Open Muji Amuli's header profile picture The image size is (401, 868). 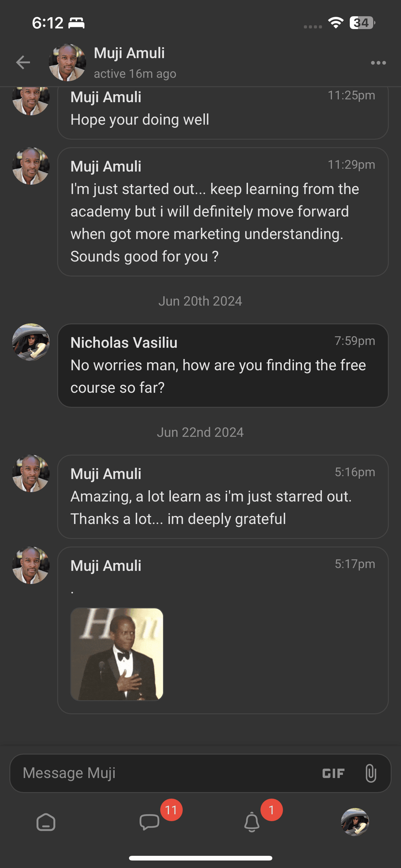(67, 62)
